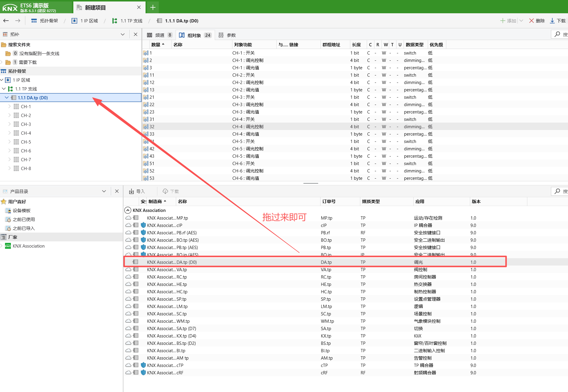Click the 导入 import icon in catalog
This screenshot has height=392, width=568.
(131, 191)
